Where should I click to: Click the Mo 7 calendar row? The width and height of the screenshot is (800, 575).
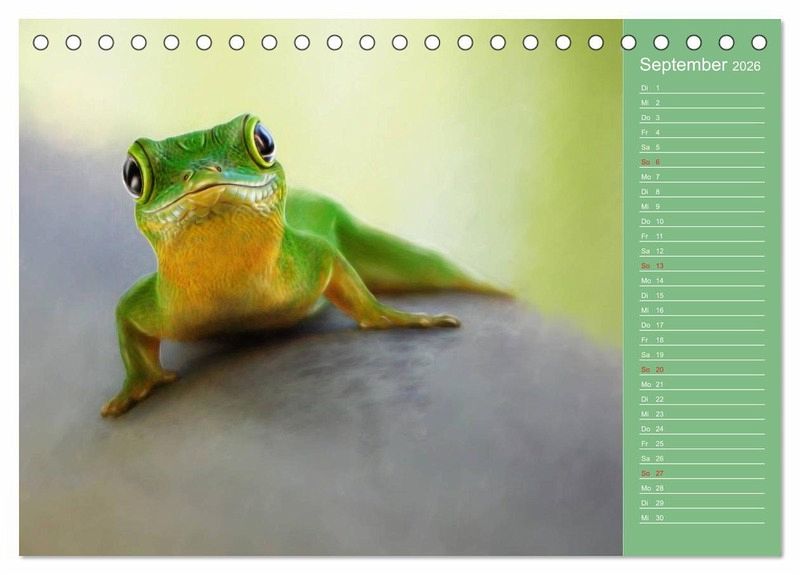(x=701, y=177)
